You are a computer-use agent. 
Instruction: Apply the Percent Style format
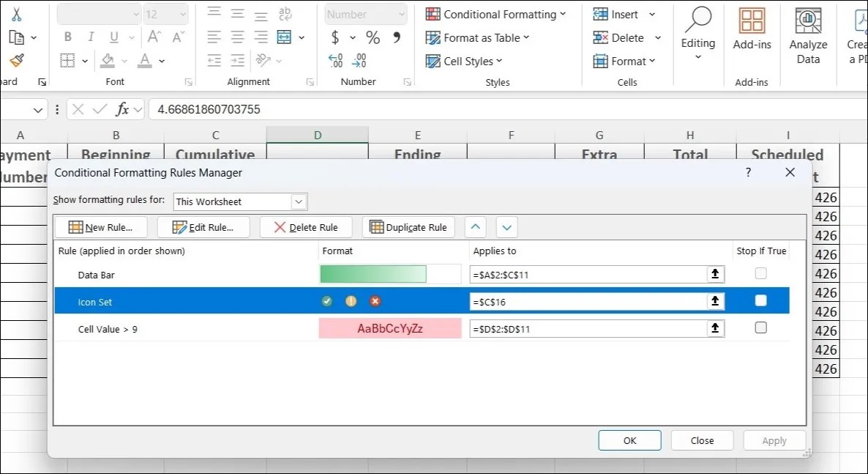tap(373, 37)
